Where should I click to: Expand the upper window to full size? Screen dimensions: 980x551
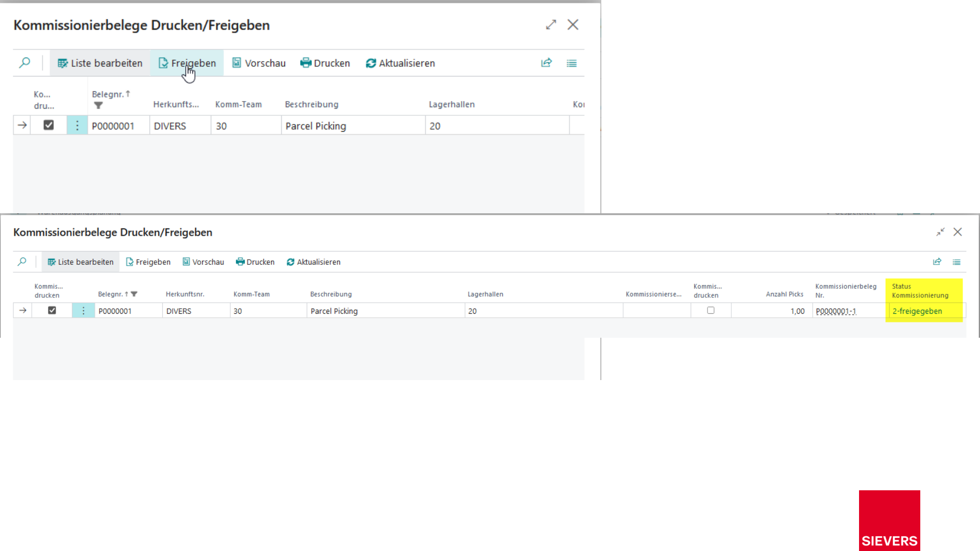551,24
